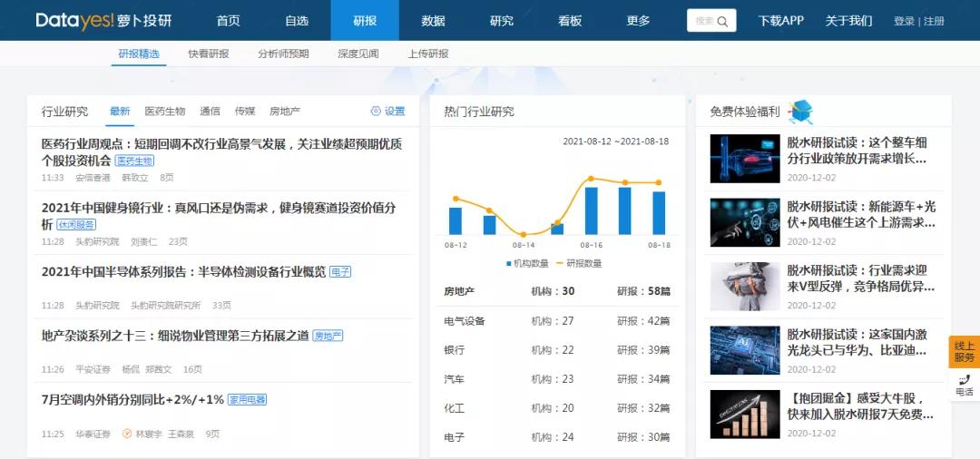Click the blue gift box icon
This screenshot has width=980, height=459.
tap(800, 112)
